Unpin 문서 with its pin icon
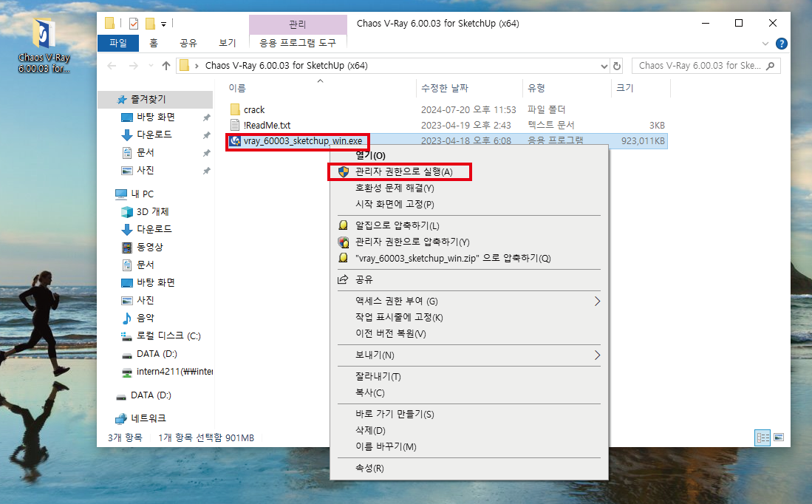This screenshot has width=812, height=504. (x=207, y=153)
